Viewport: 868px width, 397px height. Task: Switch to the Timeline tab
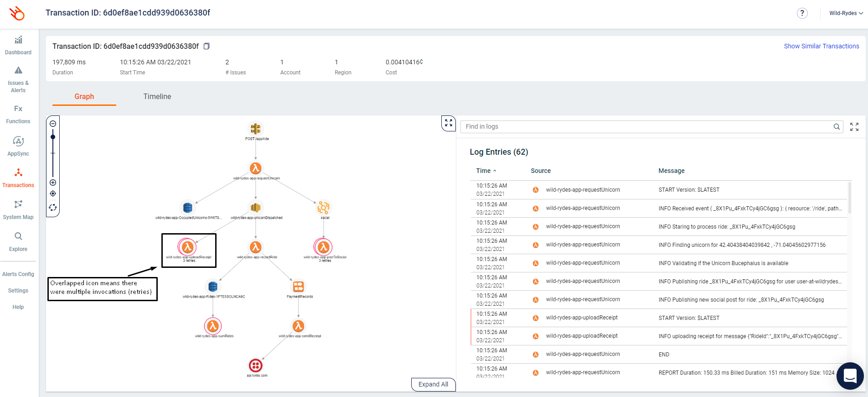[x=157, y=96]
